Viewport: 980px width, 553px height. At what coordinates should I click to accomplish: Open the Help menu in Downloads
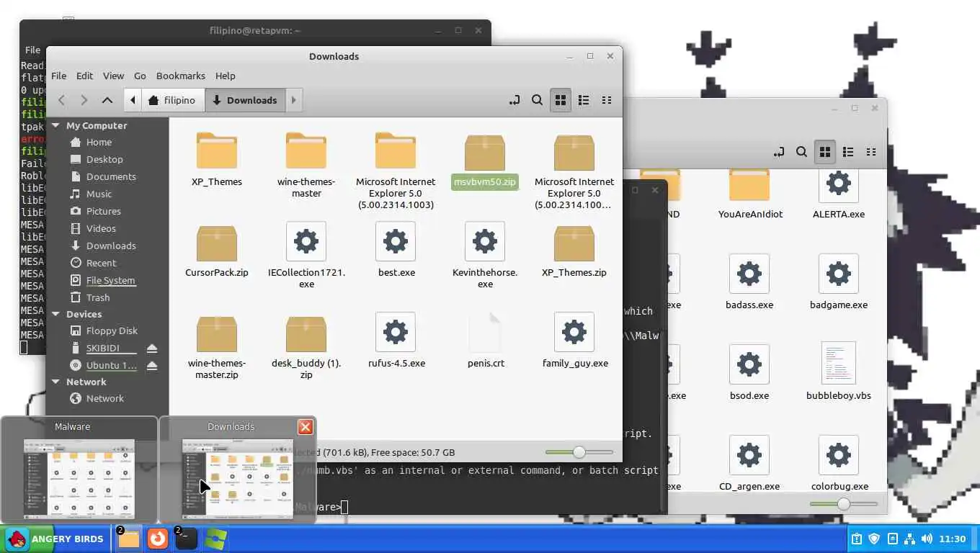pos(225,76)
